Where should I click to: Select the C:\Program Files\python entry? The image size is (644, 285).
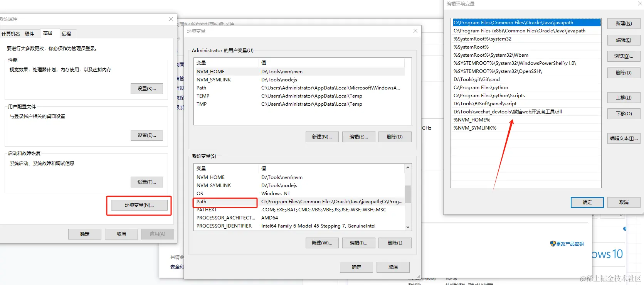tap(526, 88)
